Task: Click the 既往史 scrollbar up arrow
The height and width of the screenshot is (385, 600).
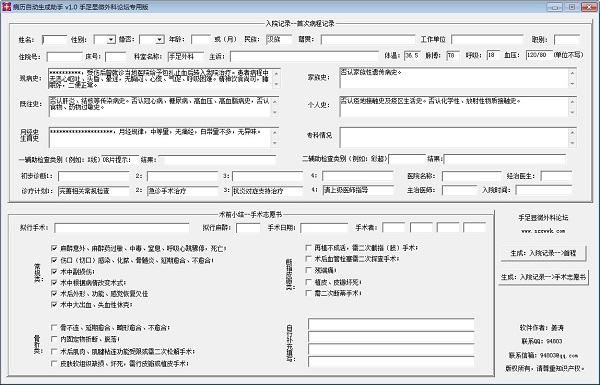Action: 275,101
